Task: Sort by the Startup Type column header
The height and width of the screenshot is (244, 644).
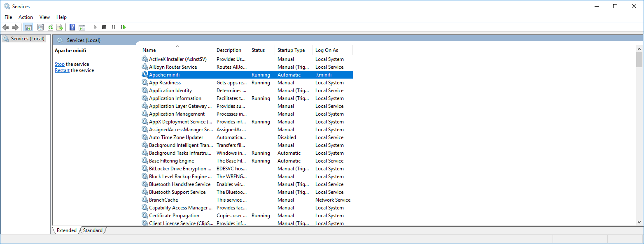Action: (x=291, y=50)
